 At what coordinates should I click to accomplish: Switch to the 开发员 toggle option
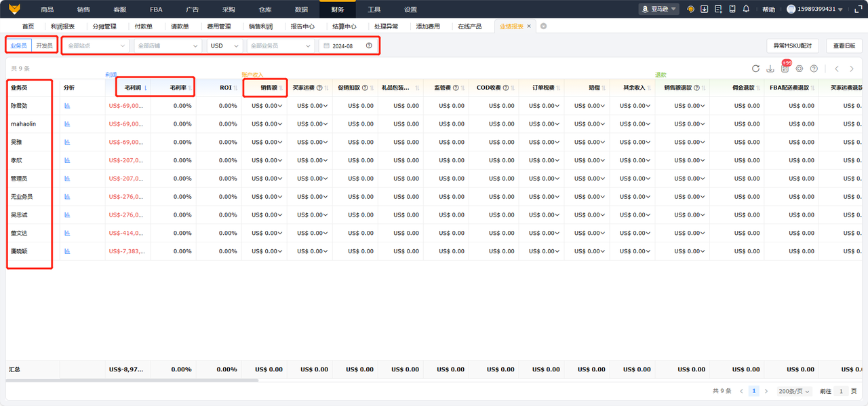(x=44, y=45)
